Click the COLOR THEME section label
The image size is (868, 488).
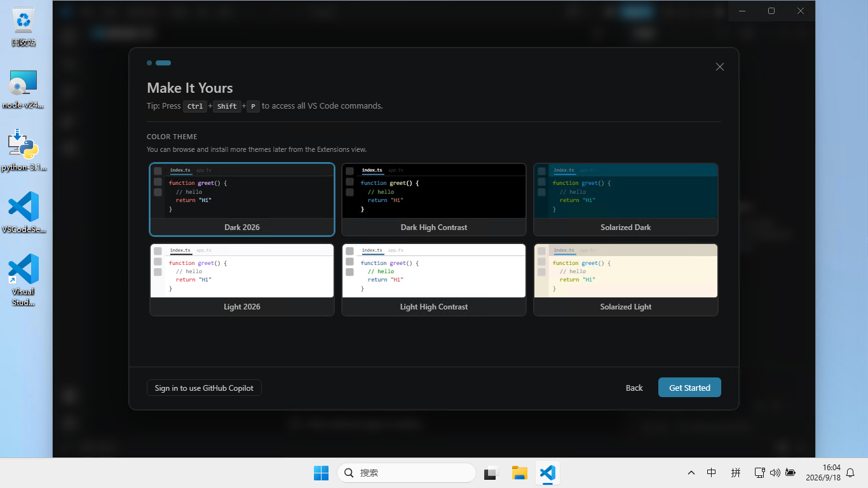click(172, 137)
